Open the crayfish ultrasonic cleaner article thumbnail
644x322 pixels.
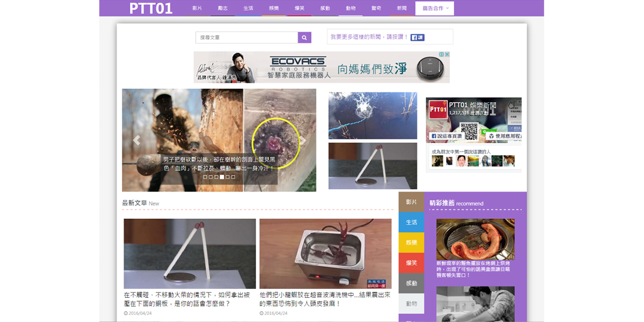[x=325, y=254]
